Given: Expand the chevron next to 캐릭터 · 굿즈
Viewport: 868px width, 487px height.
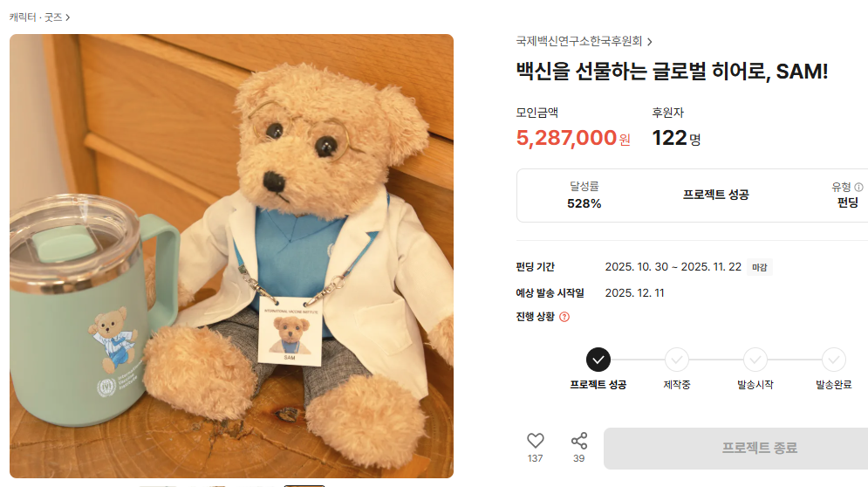Looking at the screenshot, I should pyautogui.click(x=67, y=17).
